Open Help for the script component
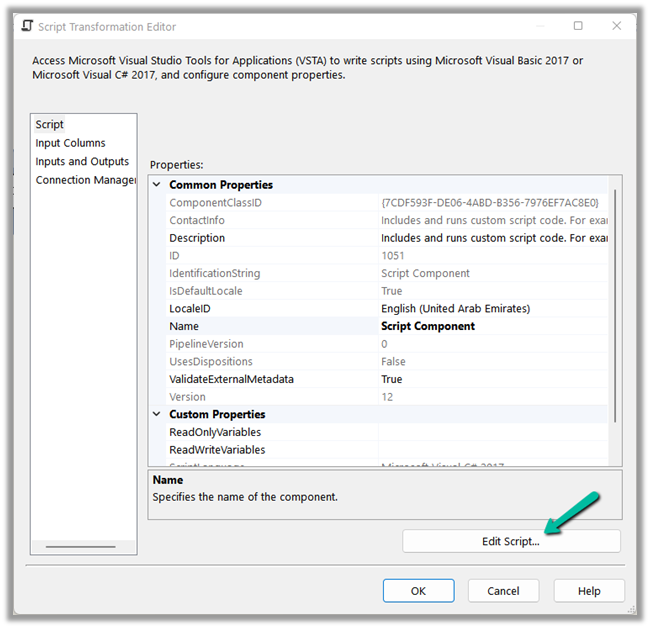Screen dimensions: 650x628 589,591
